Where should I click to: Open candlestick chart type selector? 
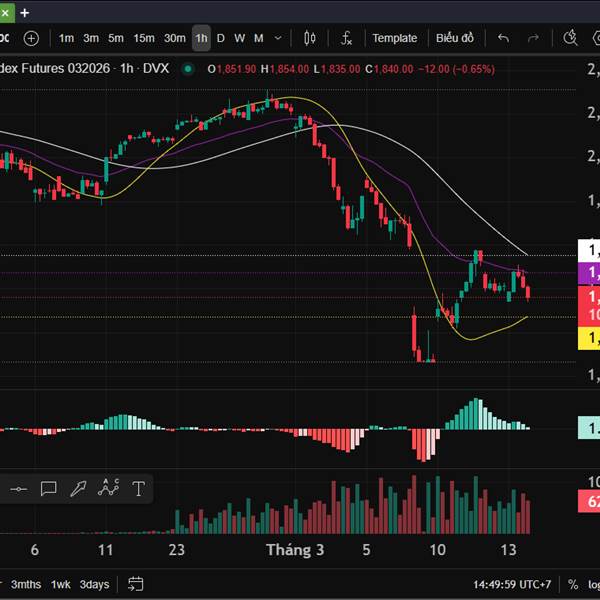pos(310,38)
